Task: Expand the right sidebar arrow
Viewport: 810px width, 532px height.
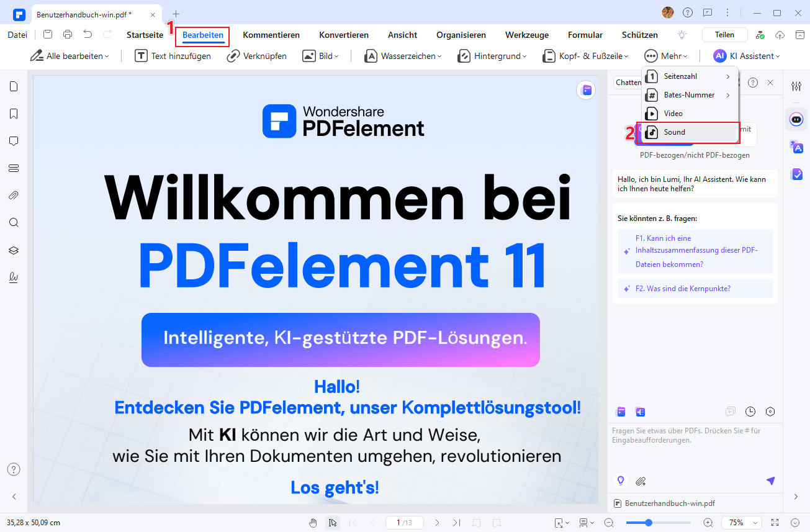Action: pyautogui.click(x=796, y=497)
